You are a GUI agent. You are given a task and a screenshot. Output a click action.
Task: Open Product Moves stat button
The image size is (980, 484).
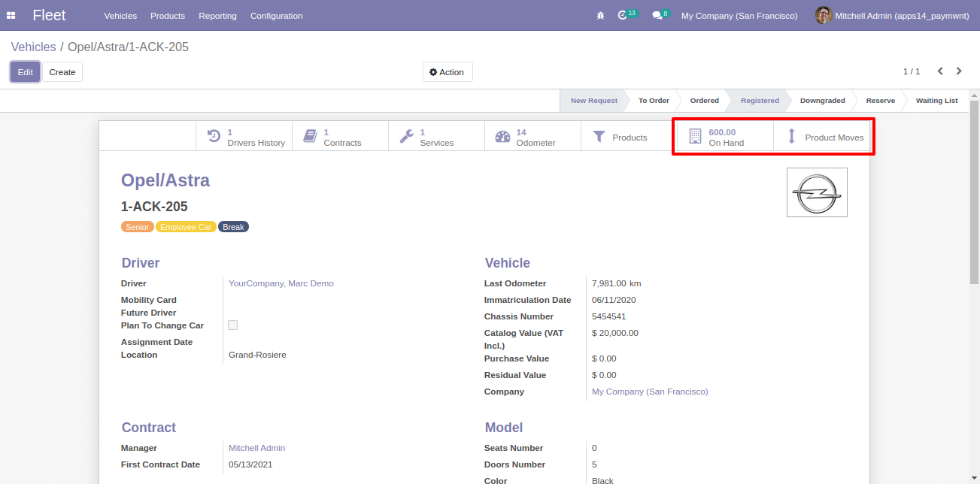823,137
